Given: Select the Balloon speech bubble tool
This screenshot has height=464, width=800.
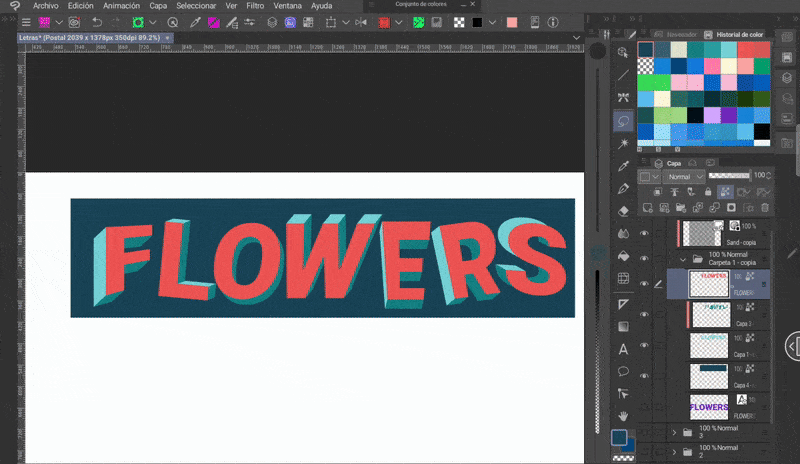Looking at the screenshot, I should pyautogui.click(x=623, y=371).
